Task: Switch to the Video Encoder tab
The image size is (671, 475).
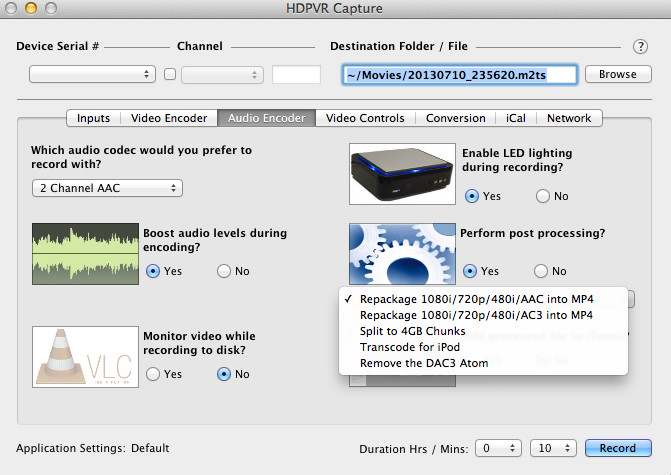Action: 169,118
